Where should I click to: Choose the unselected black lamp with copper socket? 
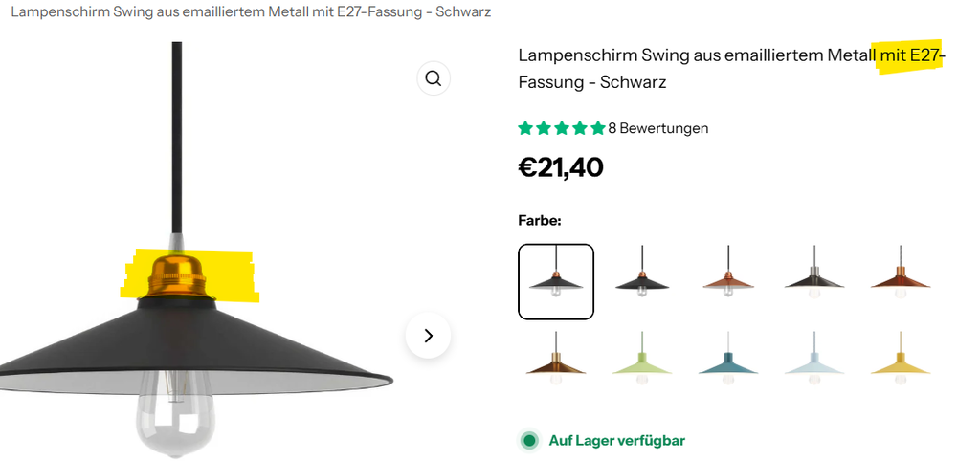click(x=642, y=281)
